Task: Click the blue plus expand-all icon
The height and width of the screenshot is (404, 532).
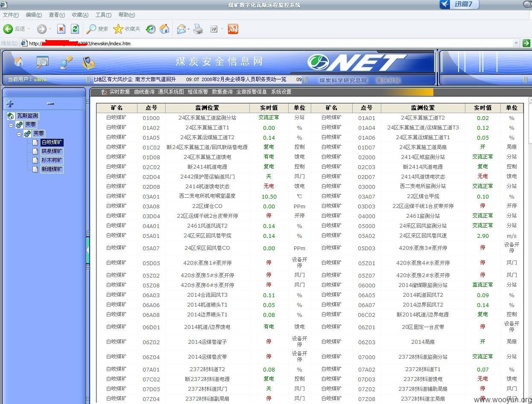Action: pyautogui.click(x=10, y=103)
